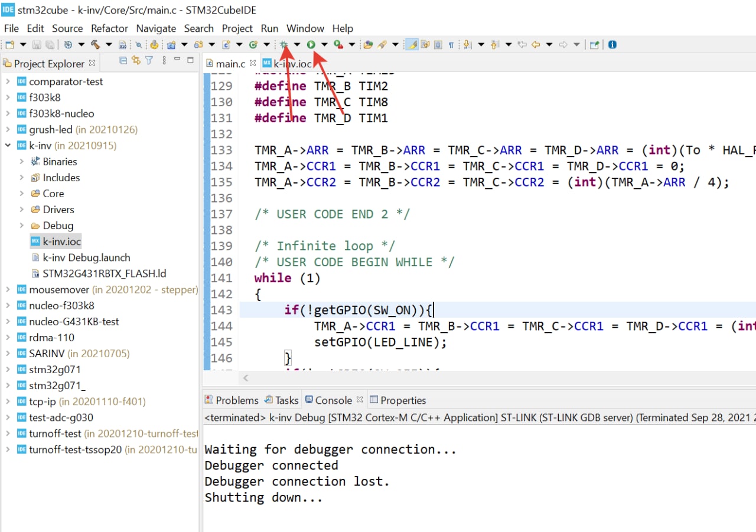Switch to the k-inv.ioc editor tab
Viewport: 756px width, 532px height.
292,64
